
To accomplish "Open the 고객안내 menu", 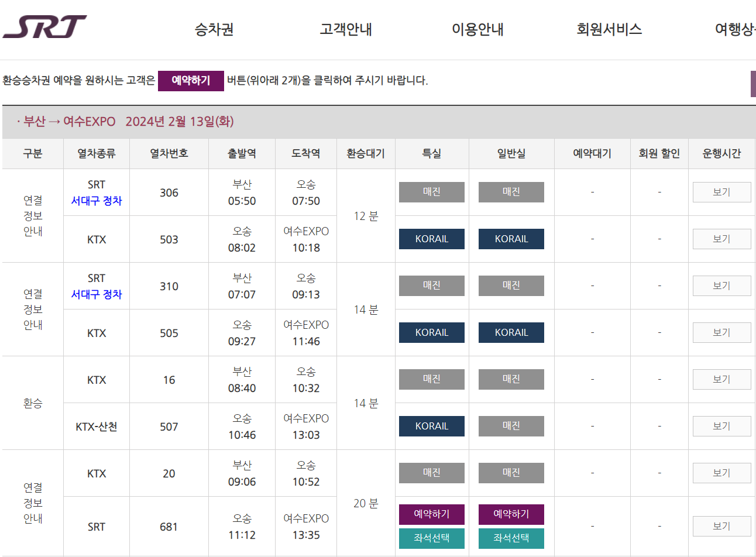I will pyautogui.click(x=346, y=29).
